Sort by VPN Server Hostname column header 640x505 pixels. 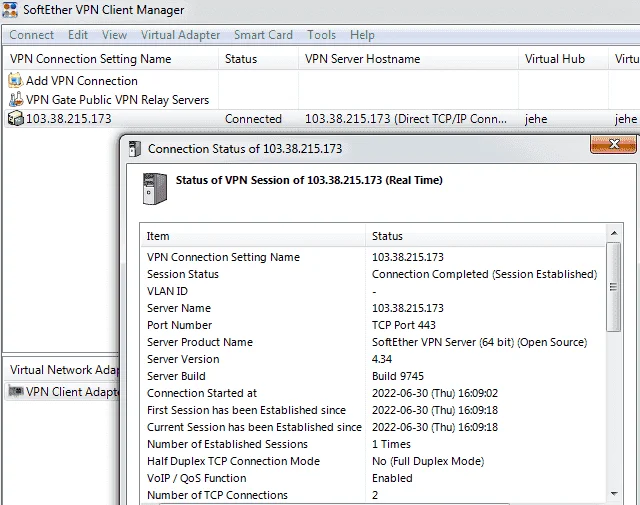click(x=408, y=59)
